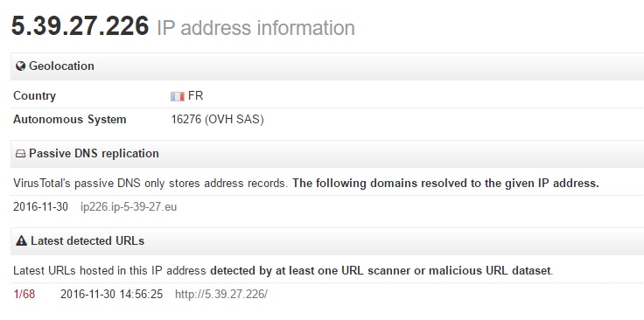The width and height of the screenshot is (644, 320).
Task: Collapse the Latest detected URLs section header
Action: pos(327,241)
